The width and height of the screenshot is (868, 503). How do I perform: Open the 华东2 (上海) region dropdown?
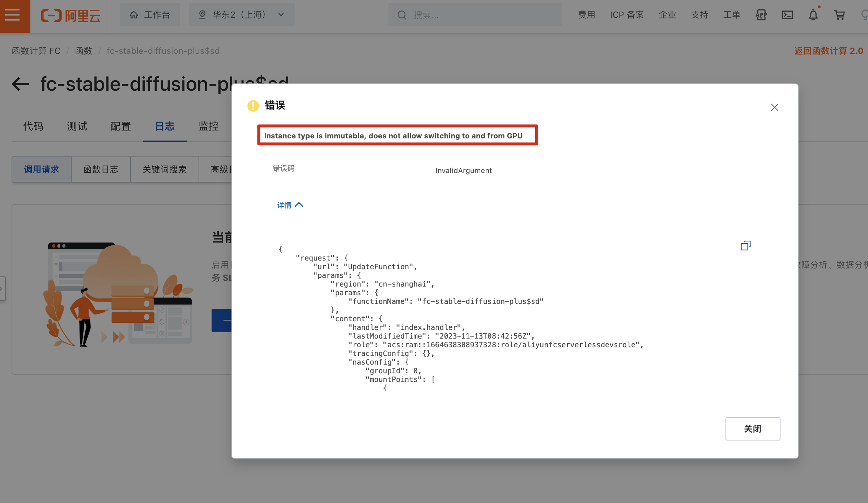(x=242, y=15)
